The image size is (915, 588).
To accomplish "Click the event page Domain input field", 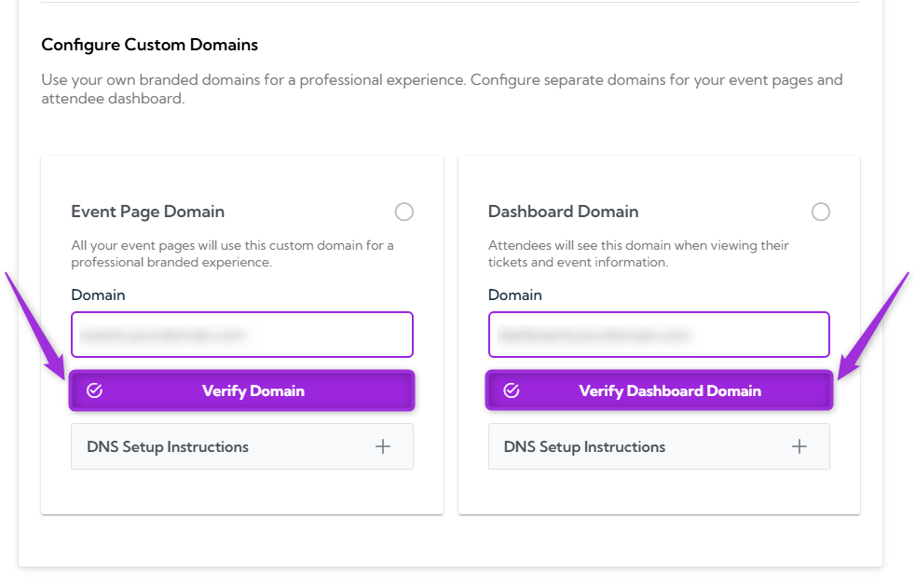I will pos(241,335).
